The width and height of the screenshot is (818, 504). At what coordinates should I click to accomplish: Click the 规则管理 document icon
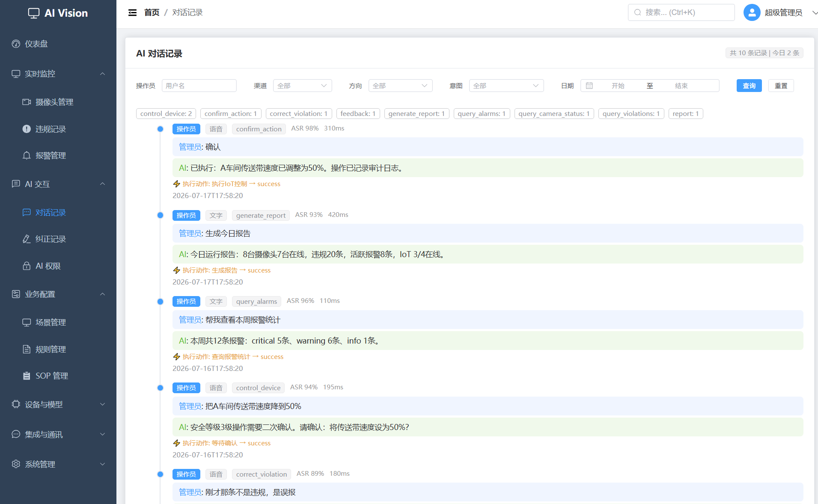[x=27, y=349]
